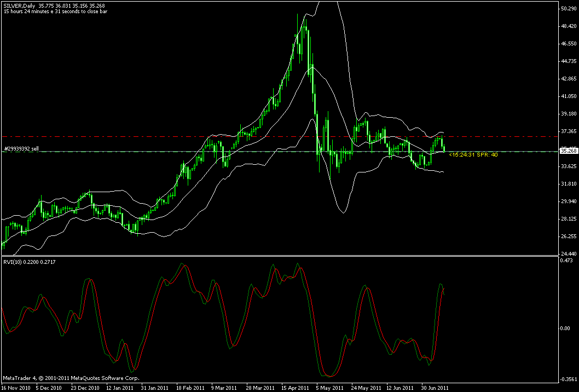Screen dimensions: 579x392
Task: Click the "SILVER,Daily" chart title text
Action: (19, 5)
